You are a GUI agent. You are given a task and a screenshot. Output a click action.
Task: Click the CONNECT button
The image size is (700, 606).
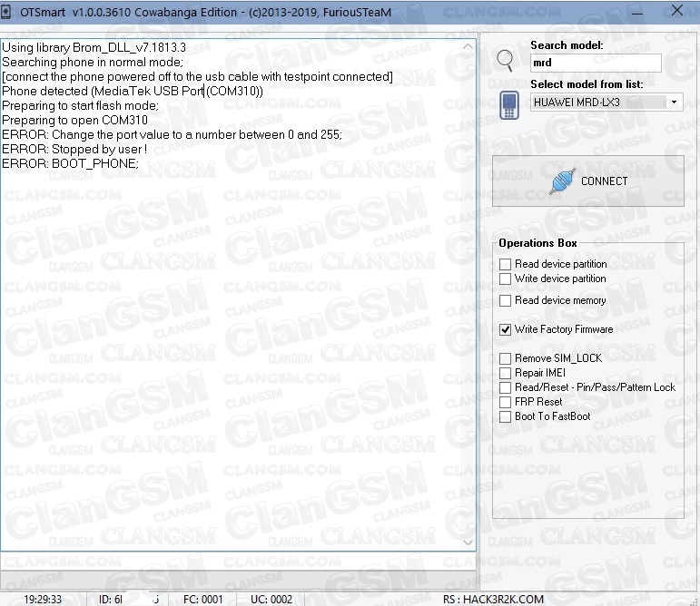pyautogui.click(x=588, y=181)
